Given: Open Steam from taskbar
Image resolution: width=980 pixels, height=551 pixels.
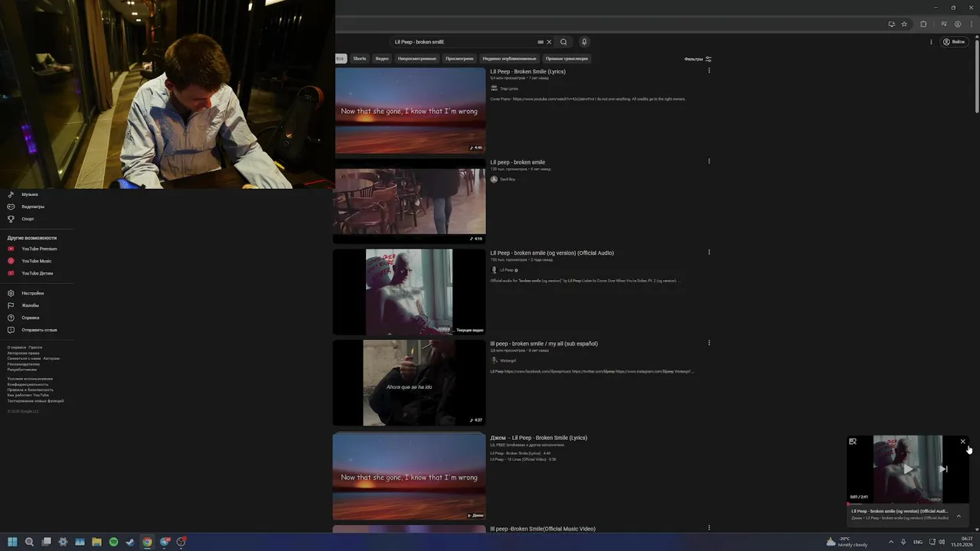Looking at the screenshot, I should tap(130, 542).
